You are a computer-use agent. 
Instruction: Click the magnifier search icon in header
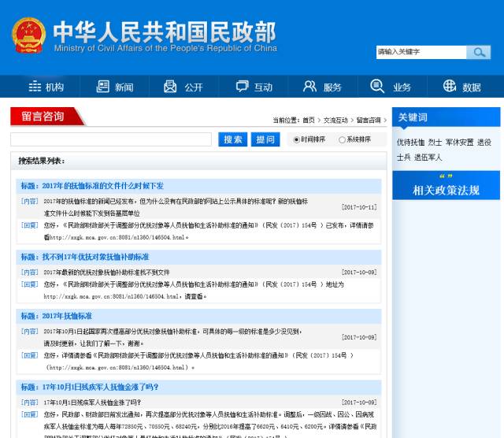click(x=479, y=52)
